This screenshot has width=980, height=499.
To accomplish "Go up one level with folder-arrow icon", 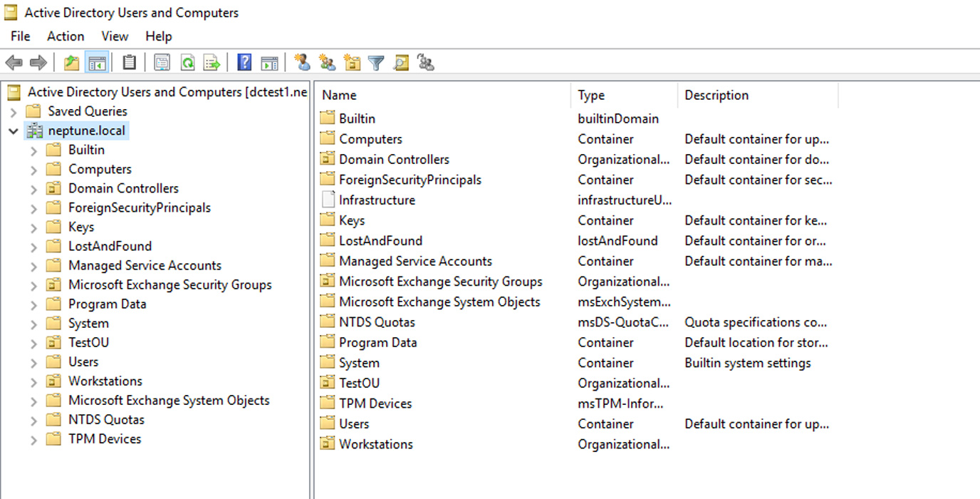I will click(x=72, y=63).
